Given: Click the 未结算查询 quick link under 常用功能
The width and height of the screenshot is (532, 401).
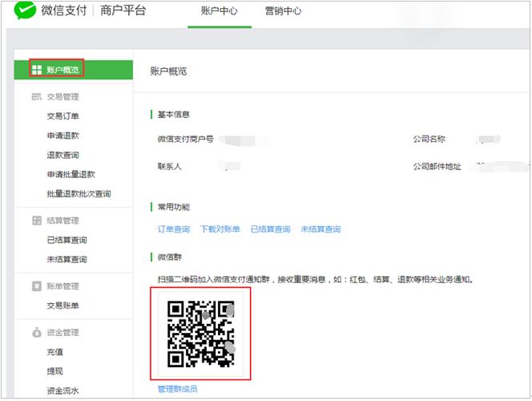Looking at the screenshot, I should (x=320, y=229).
